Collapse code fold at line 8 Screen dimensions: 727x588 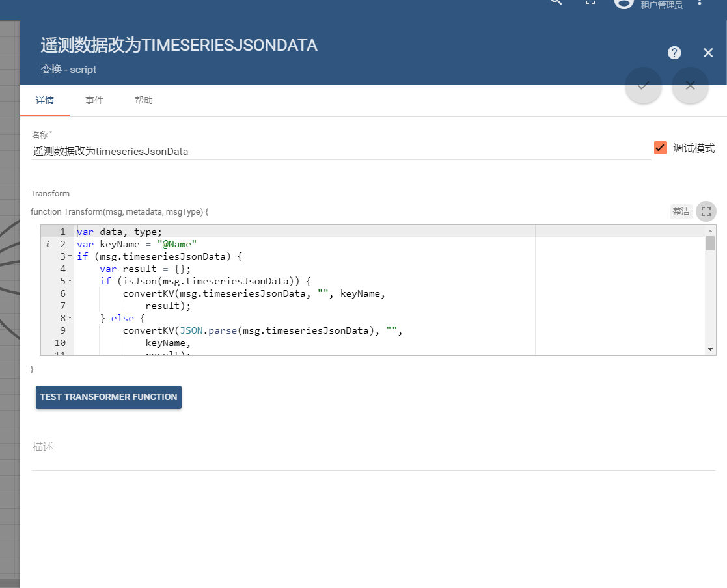[70, 318]
